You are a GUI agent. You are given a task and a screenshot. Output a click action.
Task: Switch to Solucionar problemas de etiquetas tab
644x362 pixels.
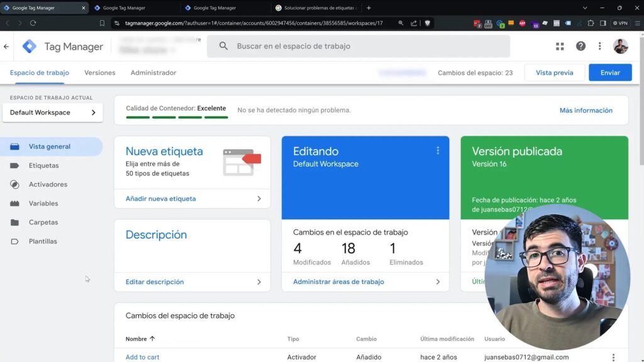316,8
